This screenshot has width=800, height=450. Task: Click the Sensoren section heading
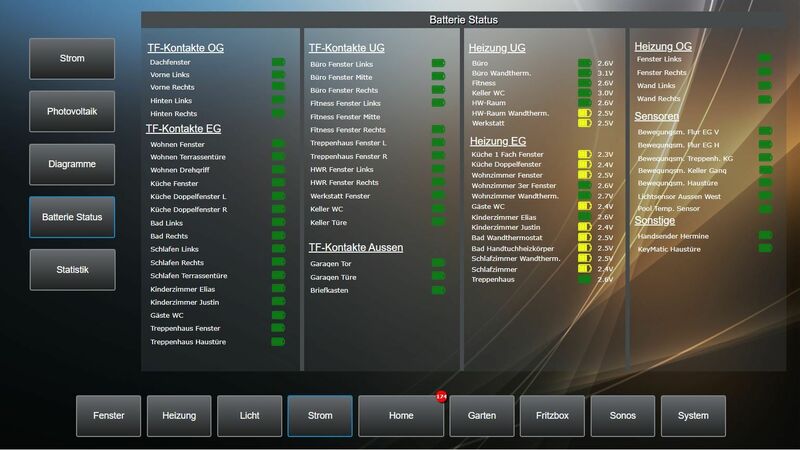656,116
